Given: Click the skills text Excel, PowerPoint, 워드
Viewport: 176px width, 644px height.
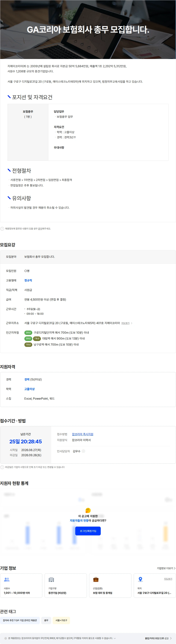Looking at the screenshot, I should [39, 399].
